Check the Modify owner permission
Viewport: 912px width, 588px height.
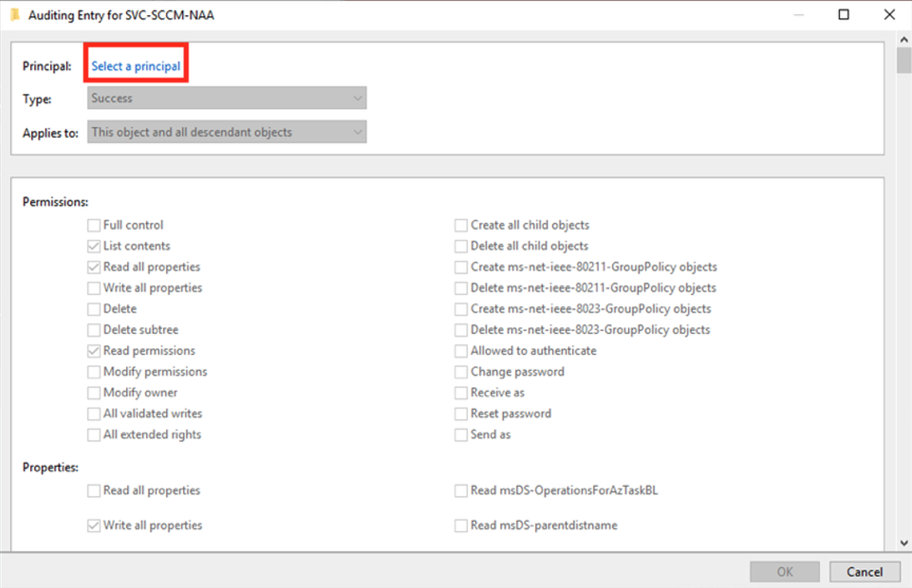point(94,393)
